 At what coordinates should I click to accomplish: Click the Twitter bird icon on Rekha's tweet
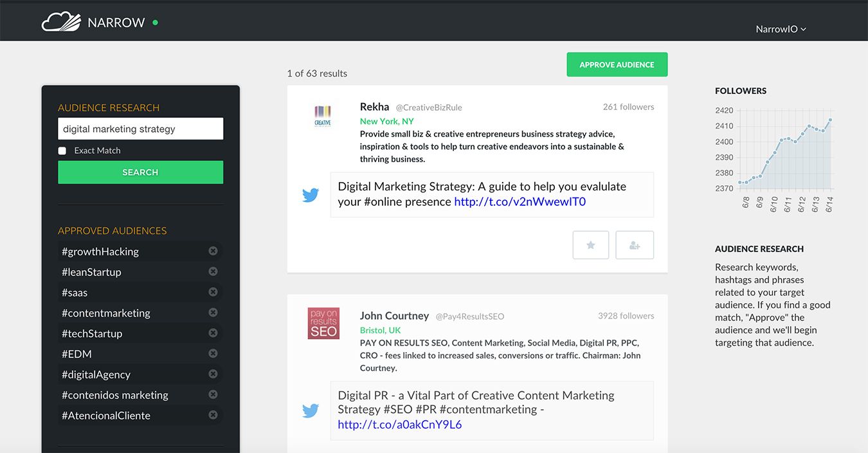(311, 194)
